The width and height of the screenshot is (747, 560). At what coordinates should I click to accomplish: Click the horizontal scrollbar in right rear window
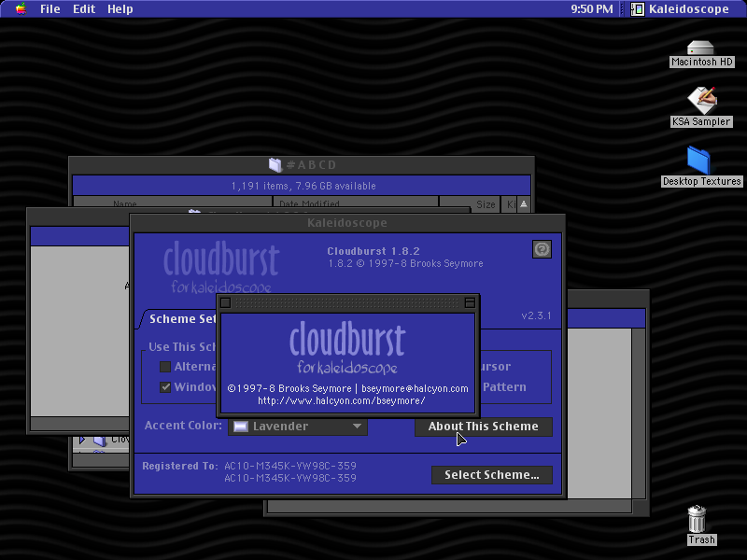click(x=450, y=506)
